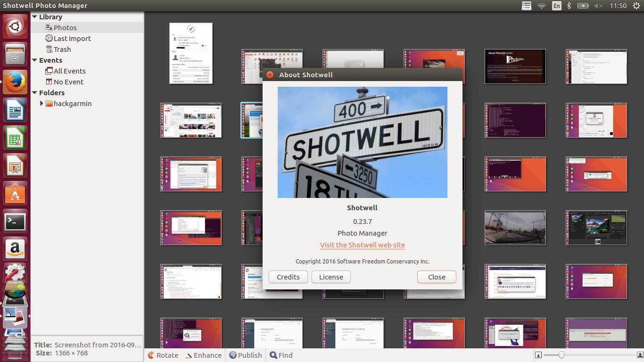Select the white document thumbnail in first row
Viewport: 644px width, 362px height.
pyautogui.click(x=191, y=53)
